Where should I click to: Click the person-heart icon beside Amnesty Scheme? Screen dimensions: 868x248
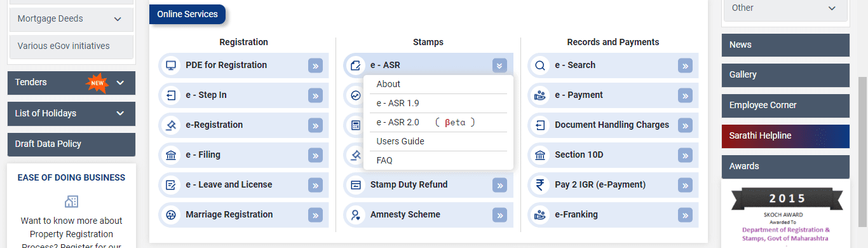356,215
